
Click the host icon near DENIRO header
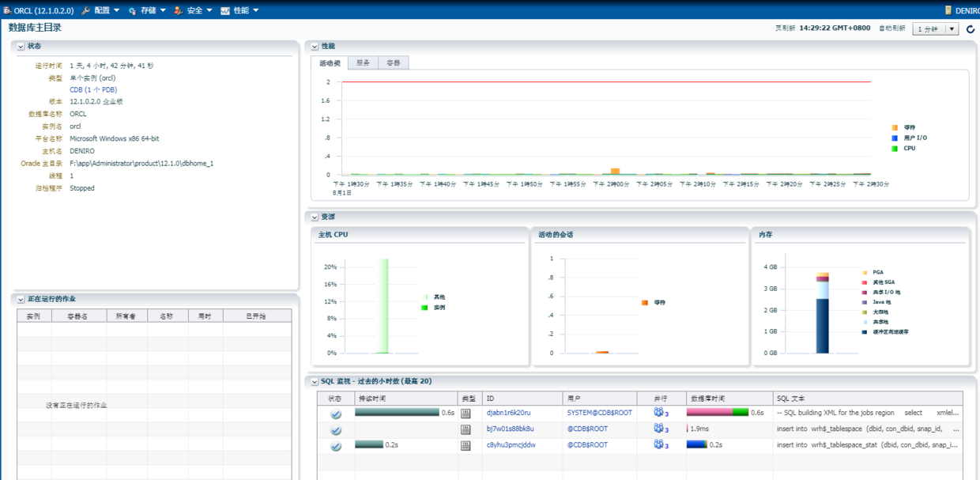(x=948, y=10)
